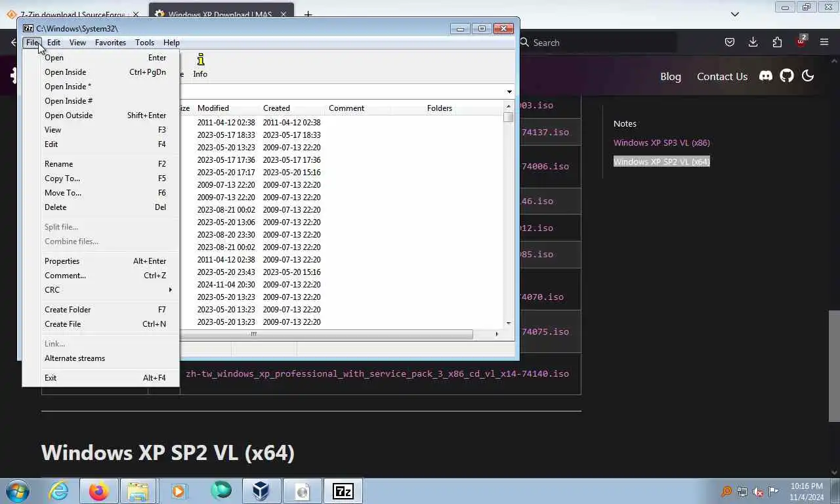Screen dimensions: 840x504
Task: Open the Help menu in 7-Zip
Action: click(171, 42)
